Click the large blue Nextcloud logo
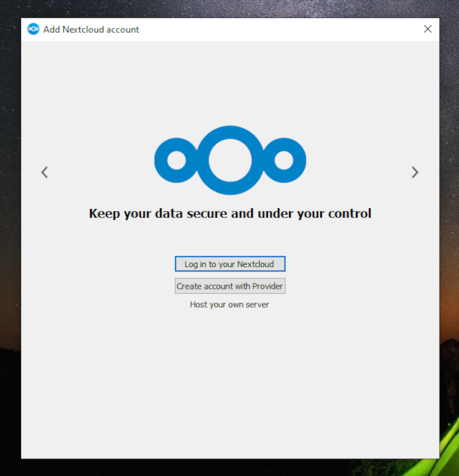The image size is (459, 476). click(230, 160)
